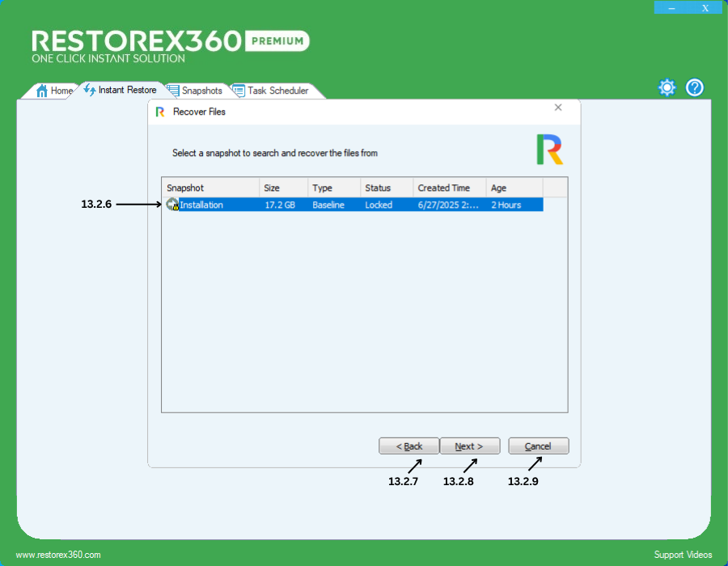The width and height of the screenshot is (728, 566).
Task: Sort list by Snapshot column header
Action: pyautogui.click(x=210, y=188)
